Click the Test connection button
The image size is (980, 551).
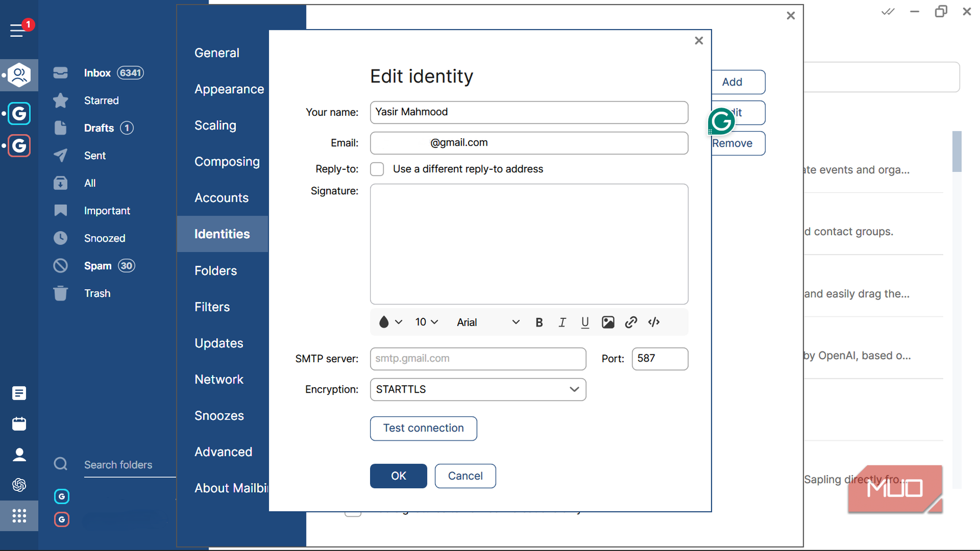(423, 428)
